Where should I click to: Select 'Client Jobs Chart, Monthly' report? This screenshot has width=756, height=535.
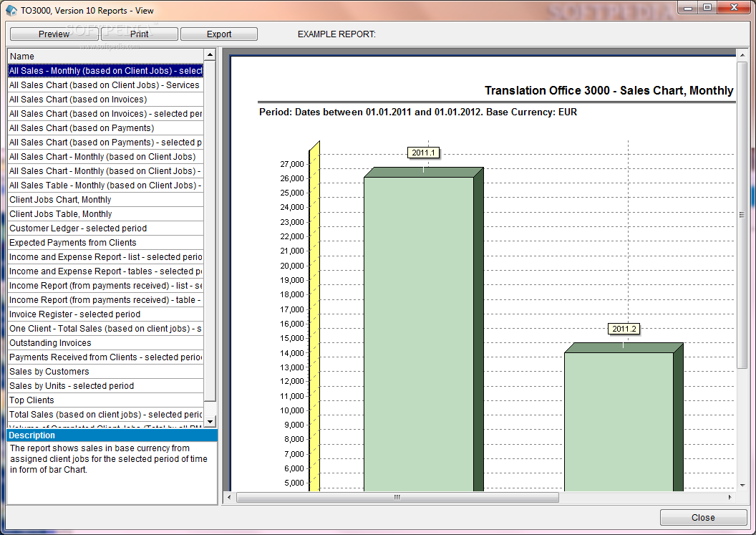pos(105,200)
